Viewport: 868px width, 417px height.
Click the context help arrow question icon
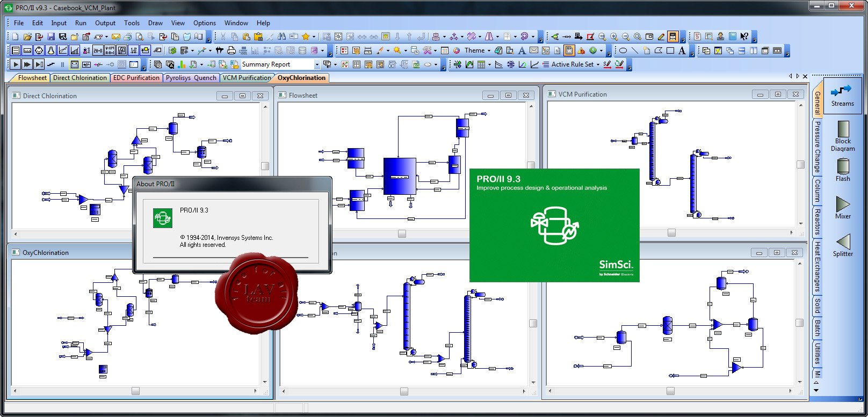[x=744, y=36]
